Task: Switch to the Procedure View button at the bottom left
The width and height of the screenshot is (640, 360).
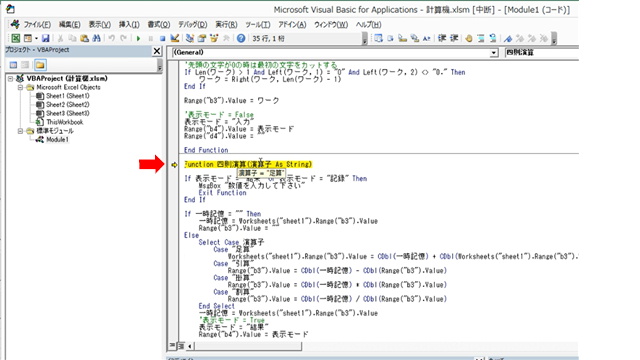Action: tap(172, 346)
